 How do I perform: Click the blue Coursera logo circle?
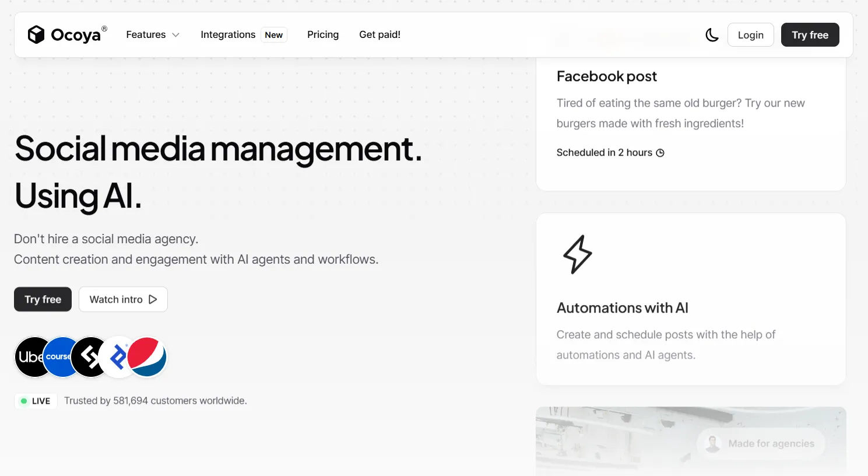coord(59,356)
